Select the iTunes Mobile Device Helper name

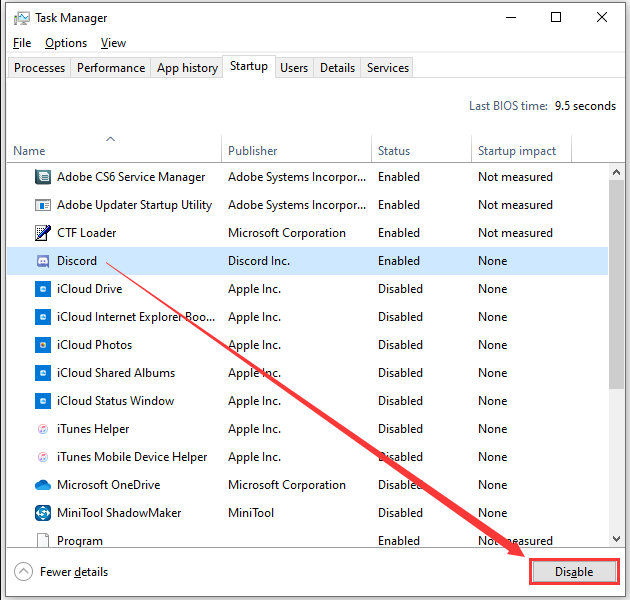(132, 457)
